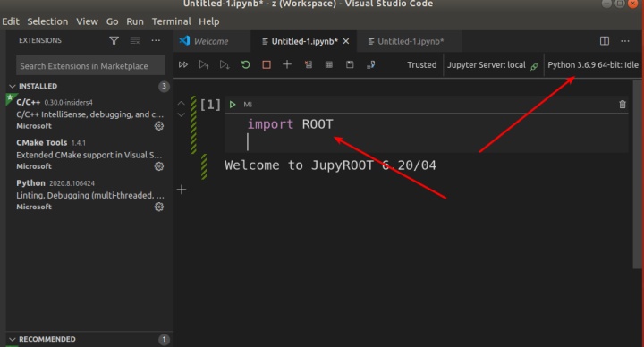Click the Trusted notebook status
Image resolution: width=644 pixels, height=347 pixels.
(x=422, y=65)
